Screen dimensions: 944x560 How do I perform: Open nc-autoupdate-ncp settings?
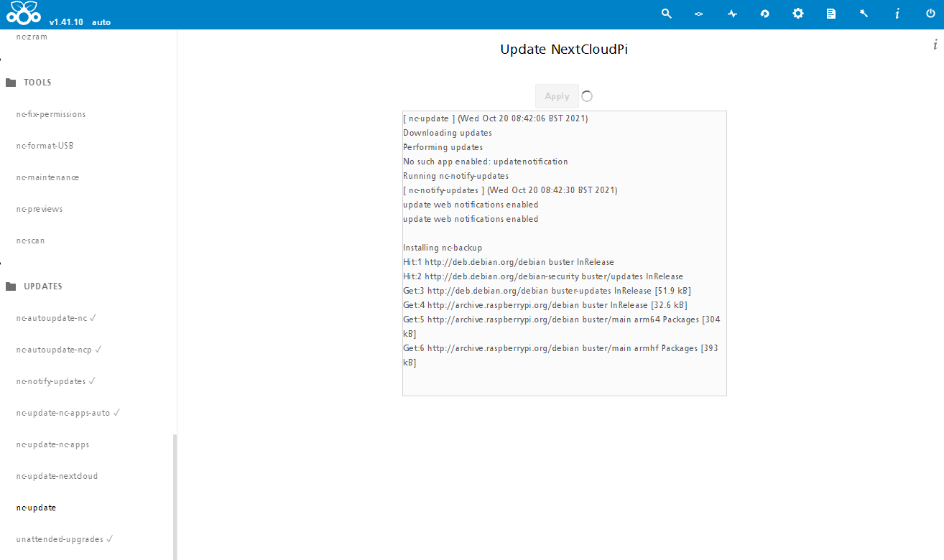[x=59, y=350]
